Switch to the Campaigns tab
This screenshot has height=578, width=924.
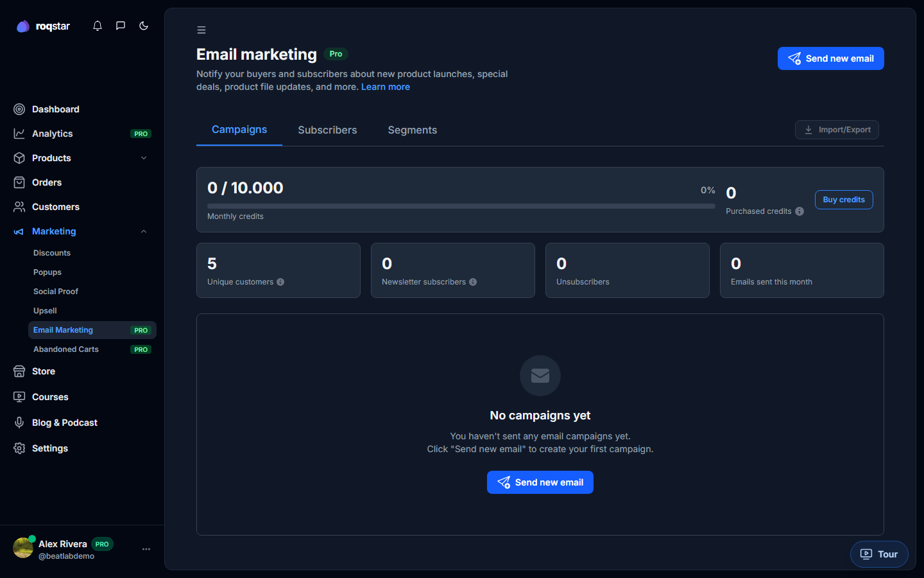[x=239, y=130]
